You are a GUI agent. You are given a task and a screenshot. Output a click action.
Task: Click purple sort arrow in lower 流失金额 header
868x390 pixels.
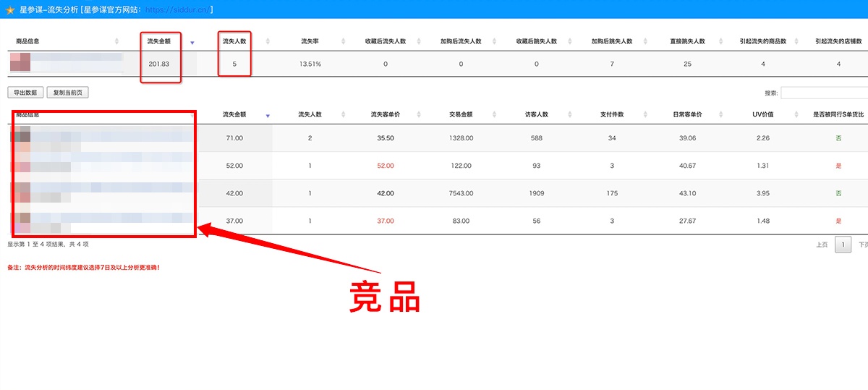(268, 115)
